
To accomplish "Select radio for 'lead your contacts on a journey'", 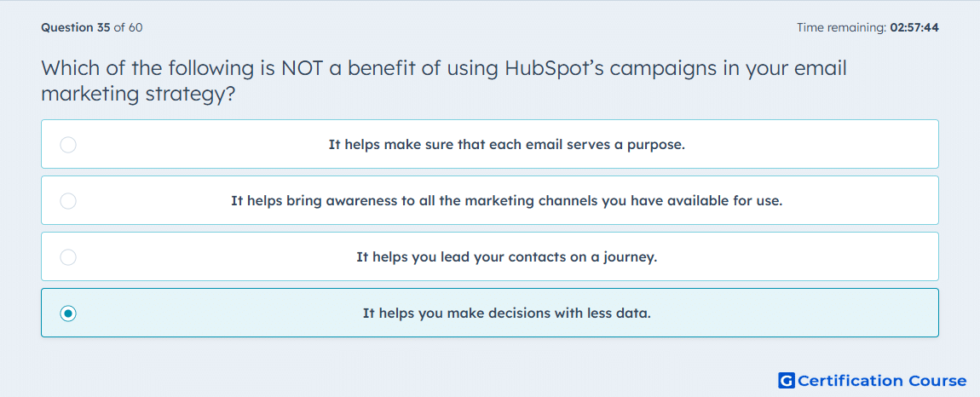I will (x=68, y=257).
